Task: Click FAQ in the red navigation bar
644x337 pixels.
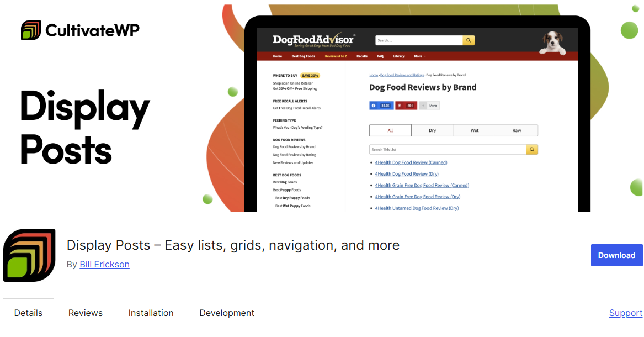Action: (380, 56)
